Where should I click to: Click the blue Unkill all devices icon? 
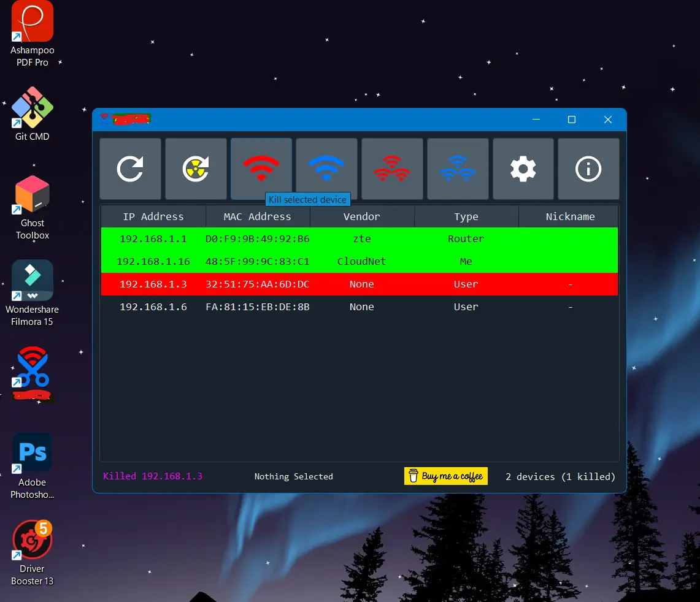pyautogui.click(x=458, y=169)
